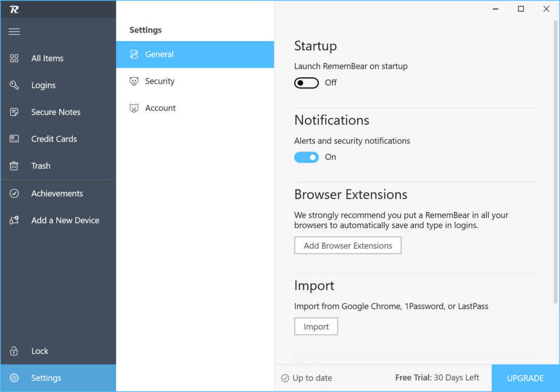Viewport: 560px width, 392px height.
Task: Click the Add a New Device icon
Action: (14, 220)
